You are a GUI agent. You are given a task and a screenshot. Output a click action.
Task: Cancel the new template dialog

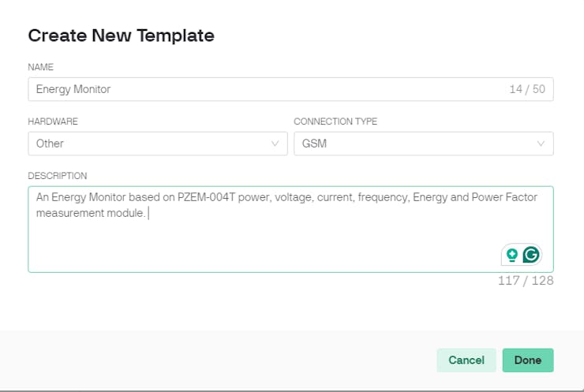point(466,360)
